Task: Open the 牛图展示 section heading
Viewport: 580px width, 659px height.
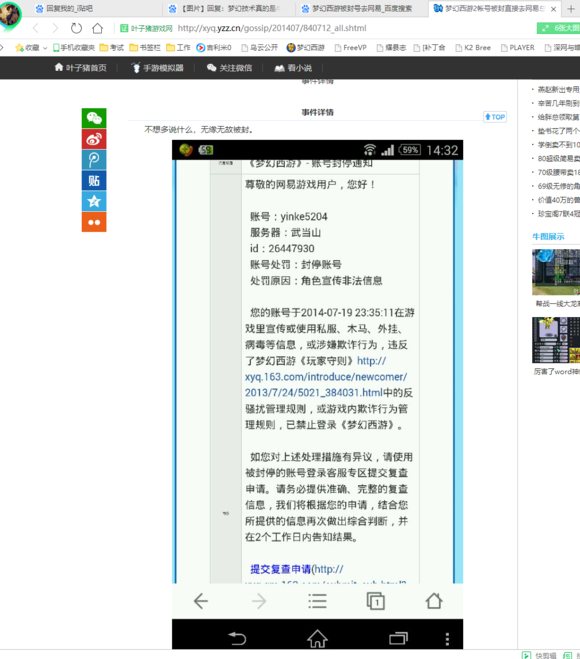Action: coord(548,237)
